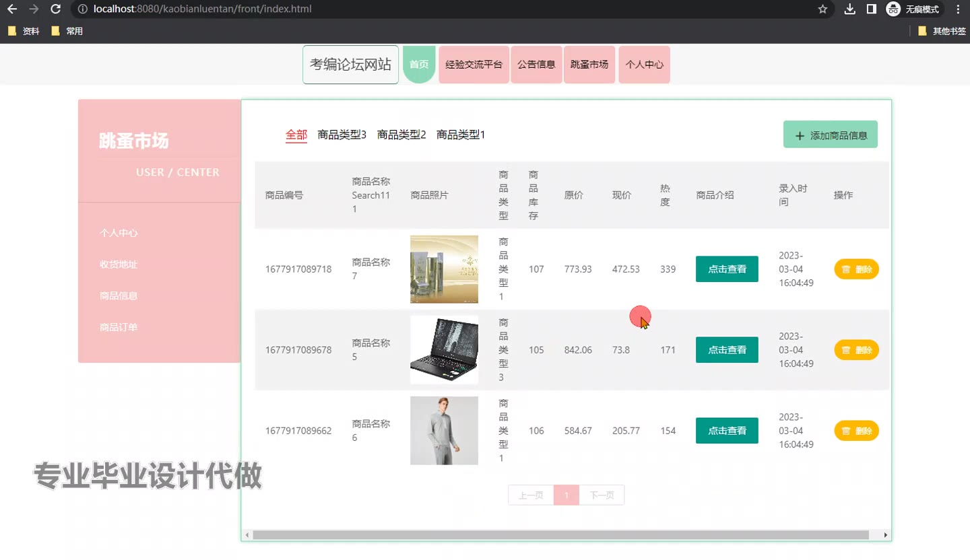Filter by 商品类型2 category

[x=401, y=135]
